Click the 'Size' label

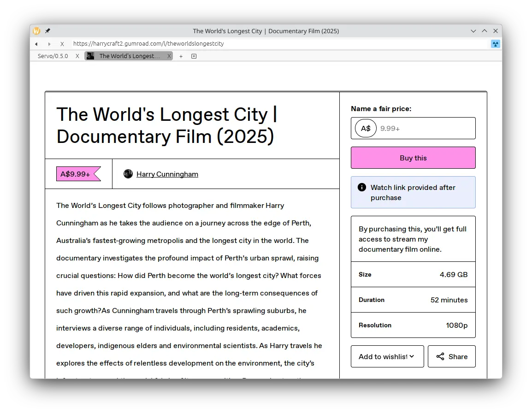tap(365, 274)
